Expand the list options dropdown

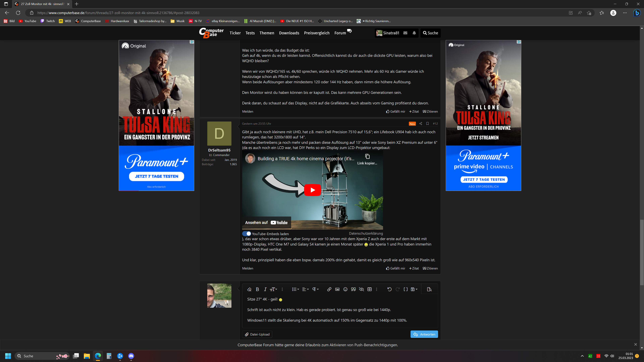[296, 289]
